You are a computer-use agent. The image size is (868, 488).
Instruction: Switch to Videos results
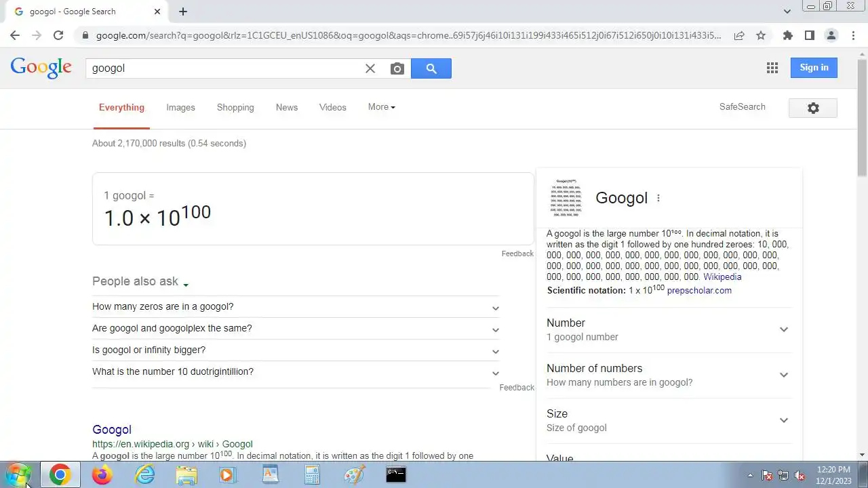333,107
